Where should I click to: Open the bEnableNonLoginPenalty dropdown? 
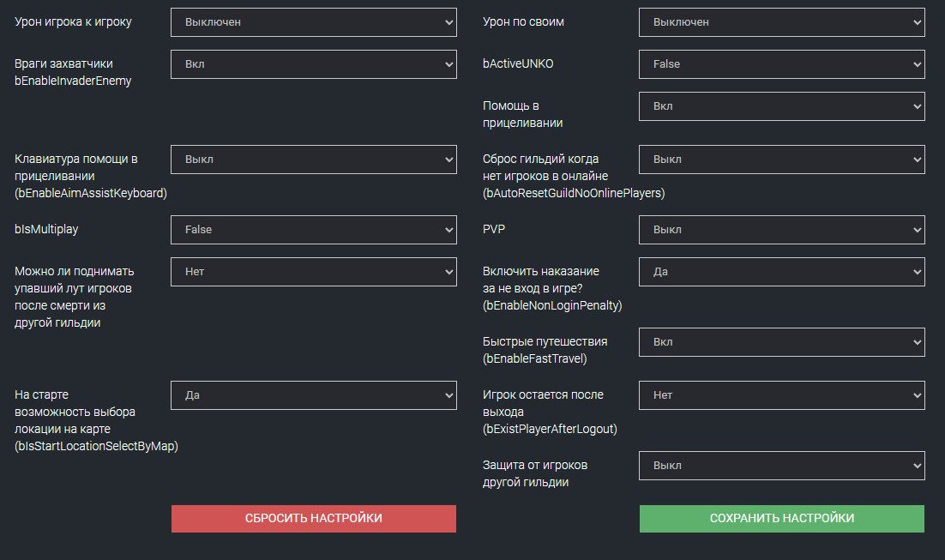[x=782, y=272]
